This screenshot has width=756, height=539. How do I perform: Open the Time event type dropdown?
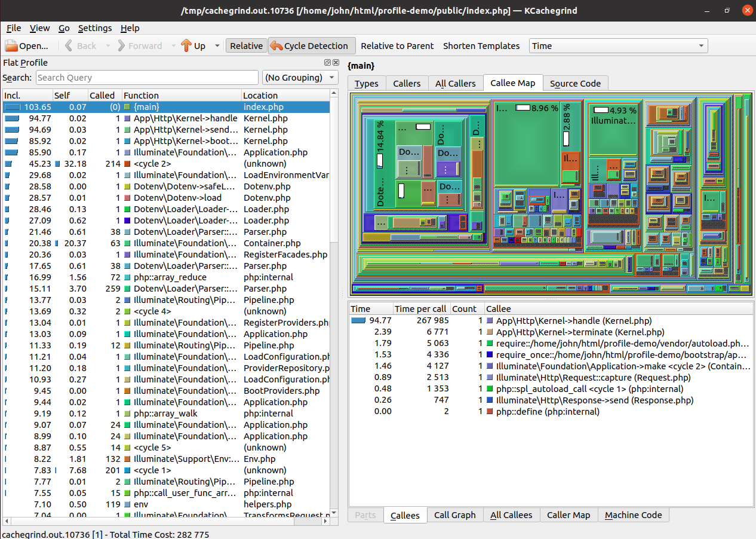(x=618, y=46)
